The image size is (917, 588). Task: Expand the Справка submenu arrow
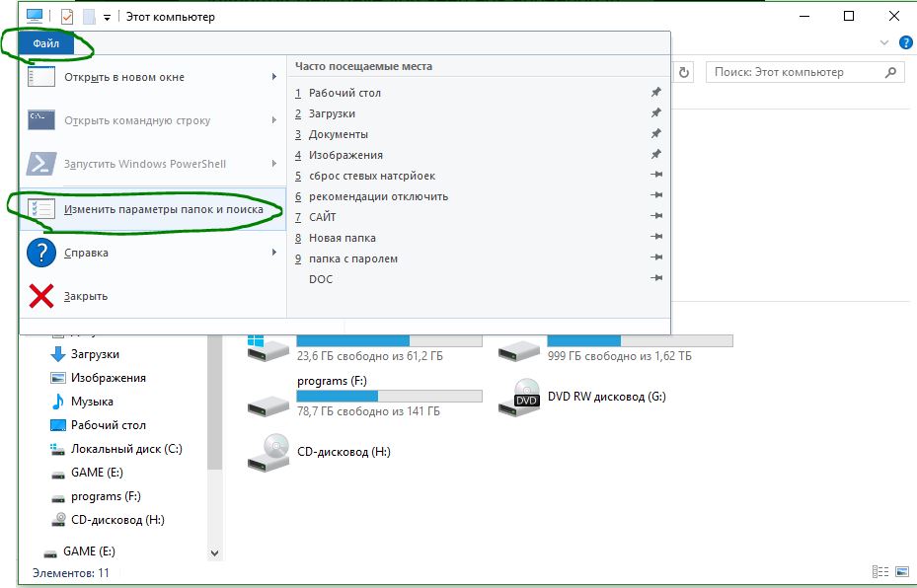coord(274,252)
